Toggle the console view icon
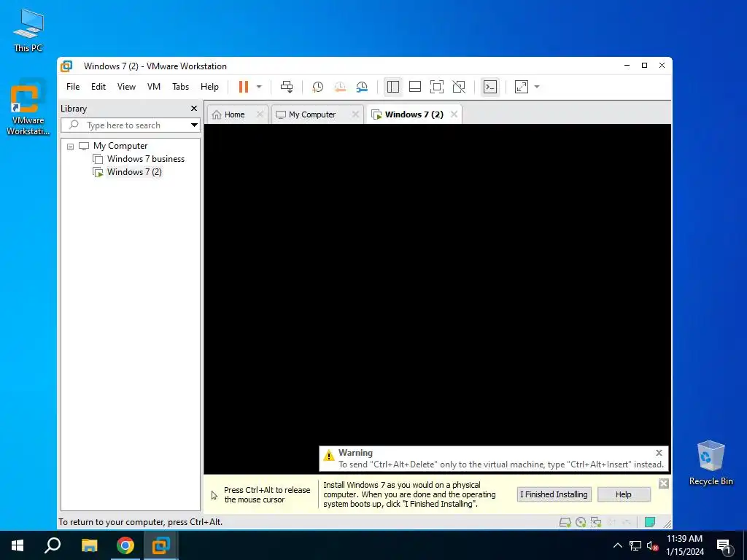The width and height of the screenshot is (747, 560). (490, 87)
